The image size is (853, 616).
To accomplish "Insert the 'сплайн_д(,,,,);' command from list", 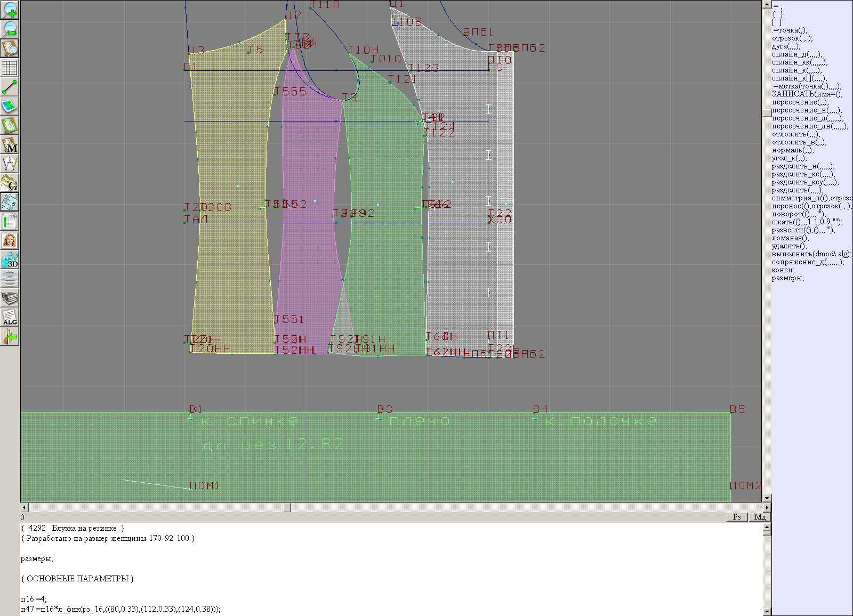I will coord(796,54).
